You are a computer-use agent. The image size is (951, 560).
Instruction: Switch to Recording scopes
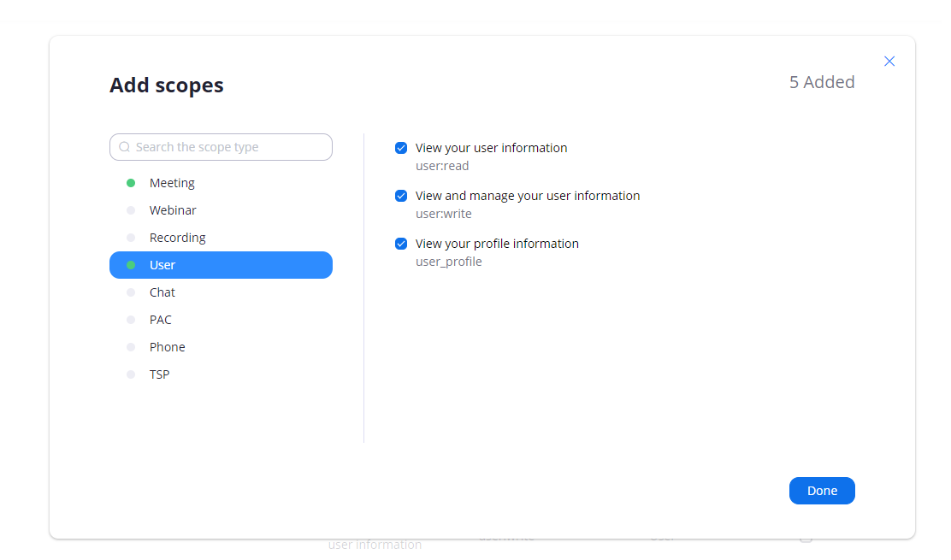177,237
